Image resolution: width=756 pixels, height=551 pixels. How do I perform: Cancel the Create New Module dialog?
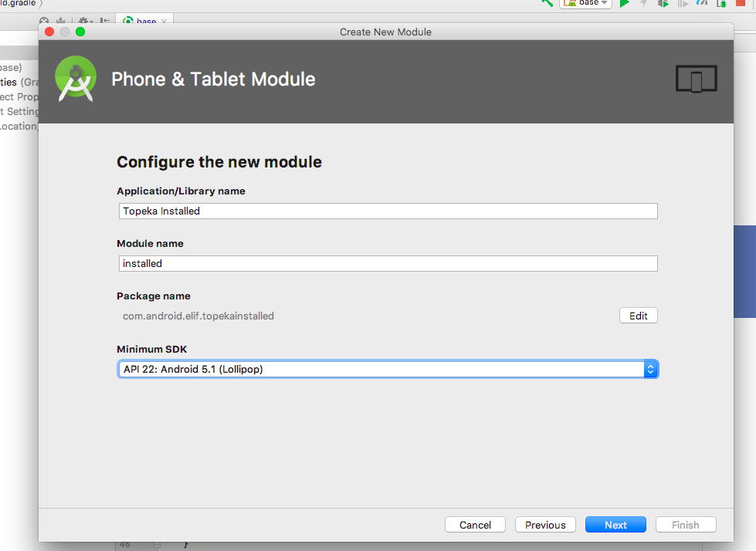click(475, 525)
